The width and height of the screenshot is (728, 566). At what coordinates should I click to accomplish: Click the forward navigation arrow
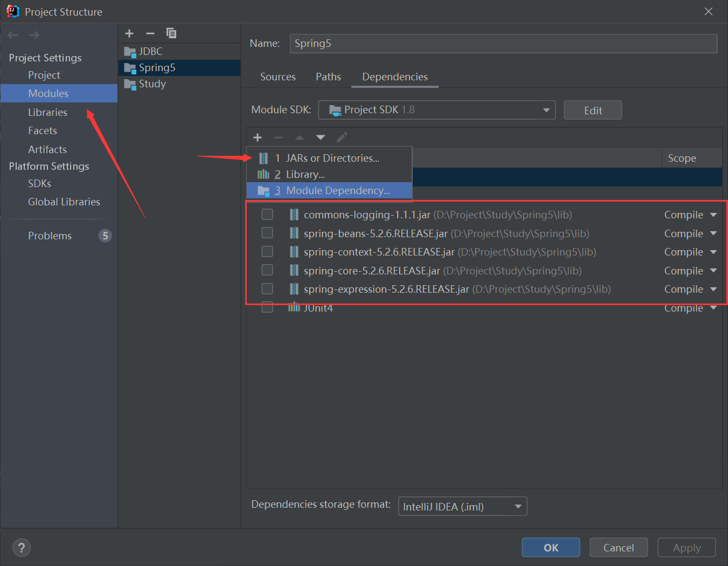(34, 35)
